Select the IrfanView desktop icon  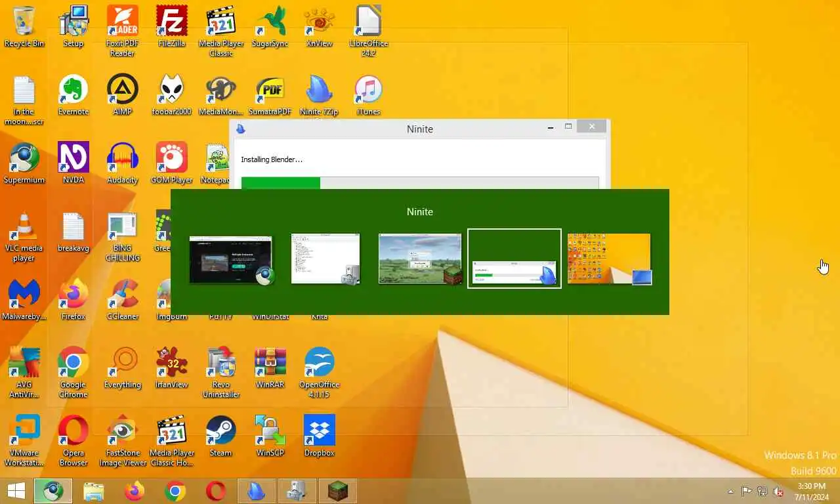point(172,367)
